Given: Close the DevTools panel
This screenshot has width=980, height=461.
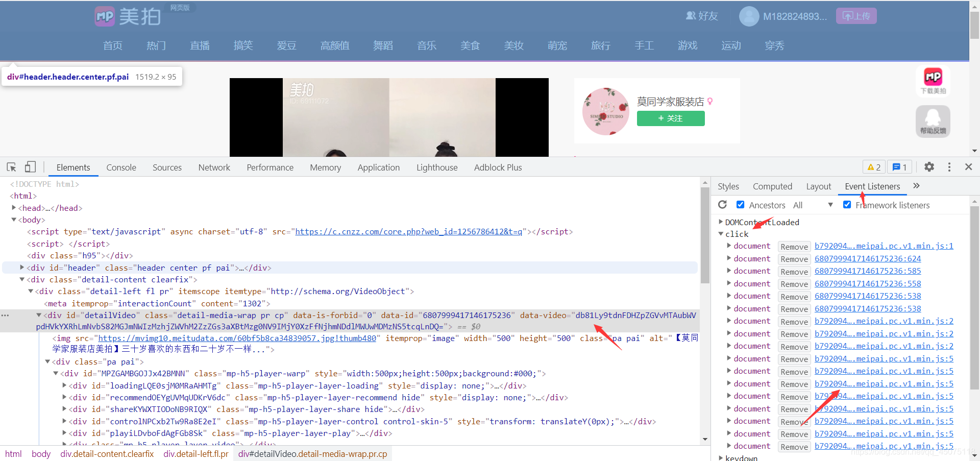Looking at the screenshot, I should tap(968, 167).
